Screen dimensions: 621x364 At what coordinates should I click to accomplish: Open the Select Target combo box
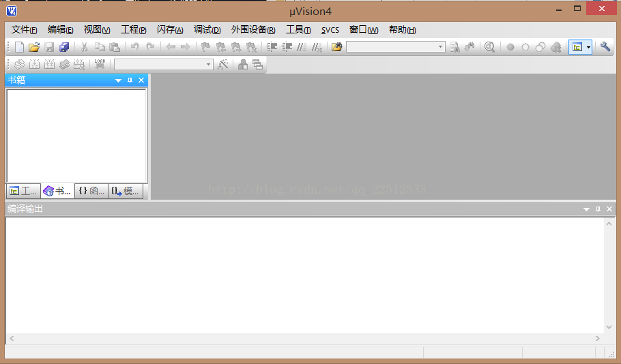pyautogui.click(x=164, y=65)
